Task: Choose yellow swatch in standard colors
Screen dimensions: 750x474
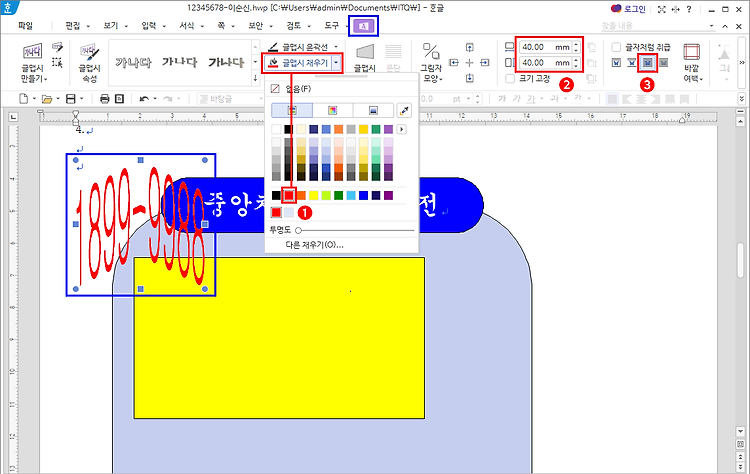Action: click(314, 195)
